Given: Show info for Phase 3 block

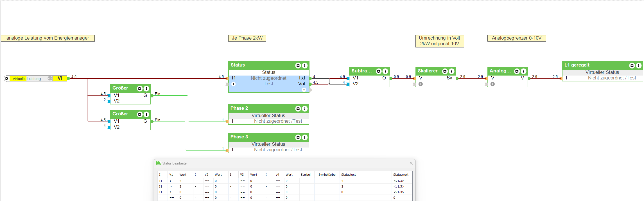Looking at the screenshot, I should click(x=304, y=137).
